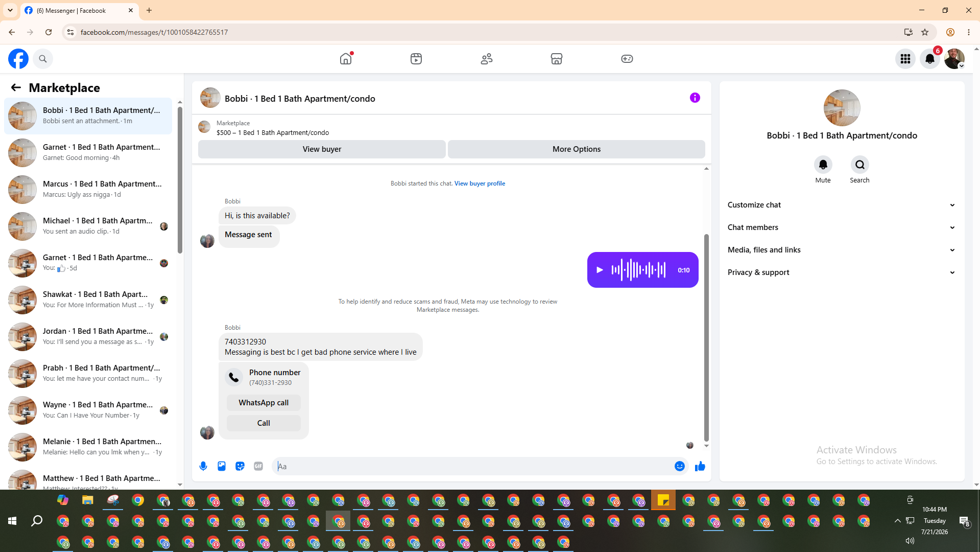Open the Prabh apartment conversation

pyautogui.click(x=88, y=374)
